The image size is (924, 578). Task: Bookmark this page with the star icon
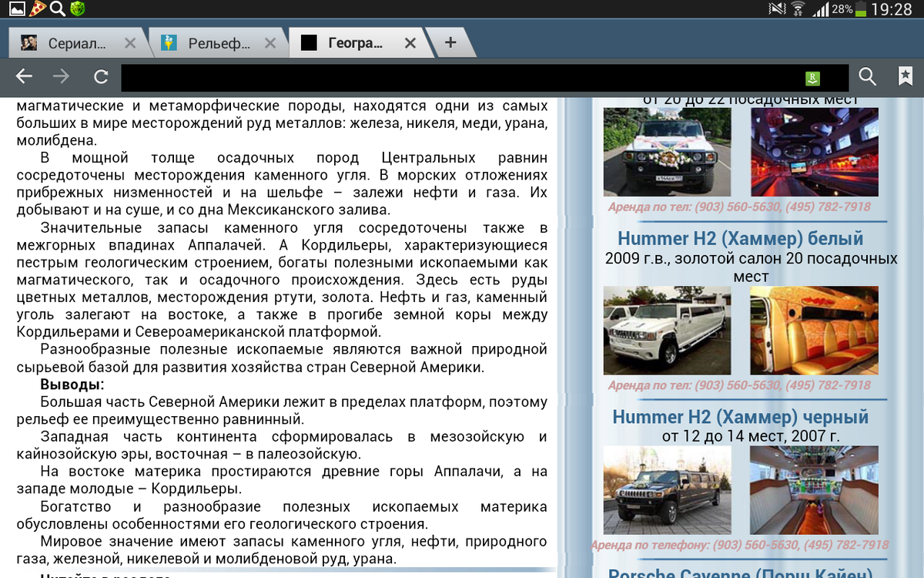coord(906,76)
